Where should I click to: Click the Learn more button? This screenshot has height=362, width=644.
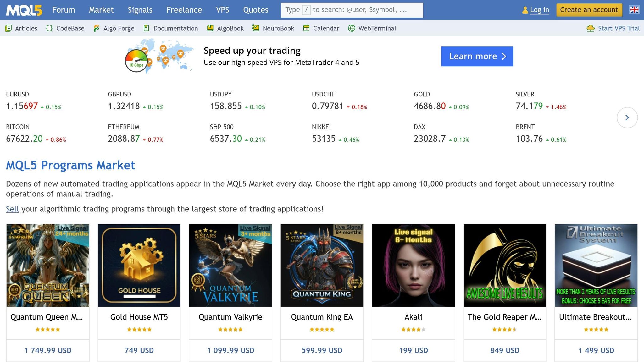tap(477, 56)
